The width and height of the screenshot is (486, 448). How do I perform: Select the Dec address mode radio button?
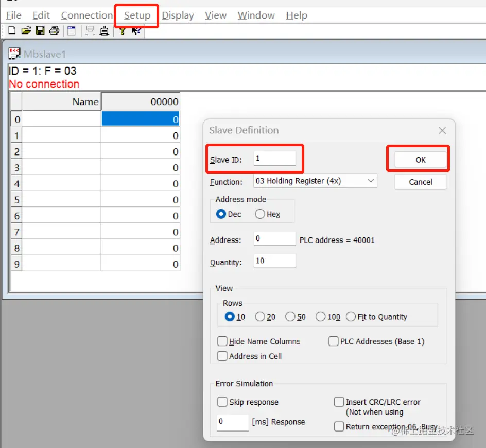point(221,214)
